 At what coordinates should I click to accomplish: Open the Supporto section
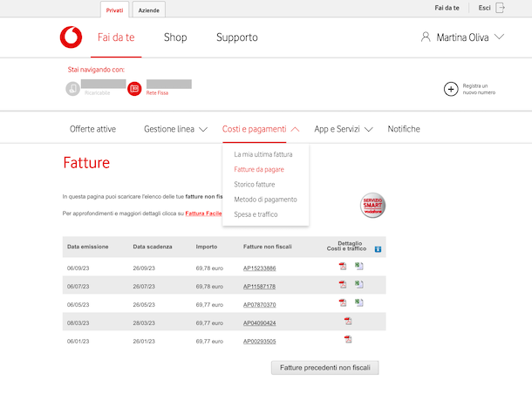(x=237, y=37)
